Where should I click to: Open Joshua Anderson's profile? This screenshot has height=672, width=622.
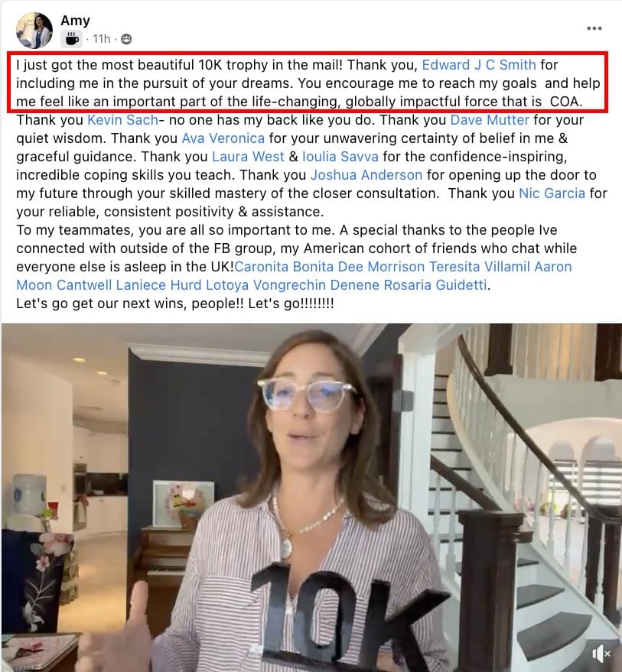366,175
